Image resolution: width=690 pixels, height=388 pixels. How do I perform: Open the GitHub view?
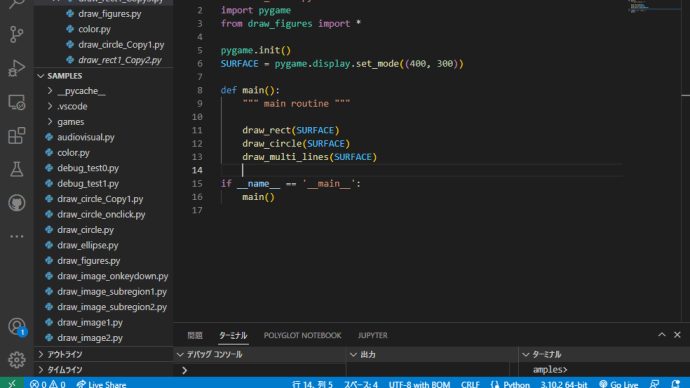[x=16, y=203]
